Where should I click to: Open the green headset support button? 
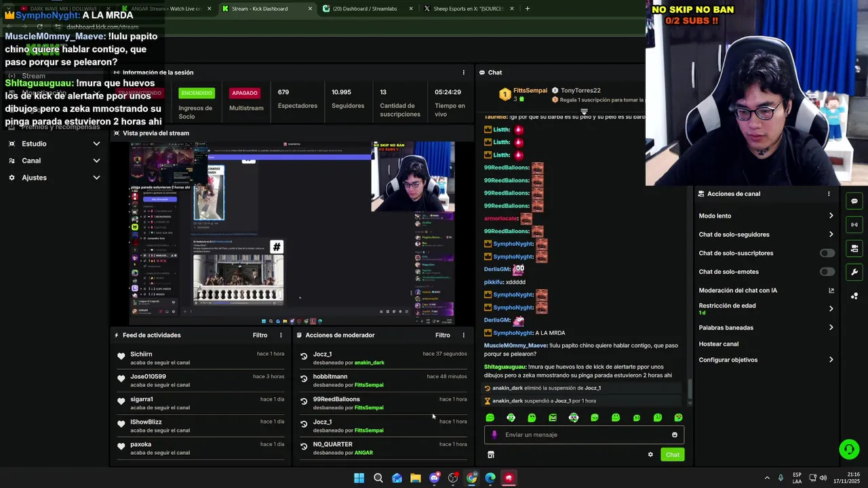point(849,449)
